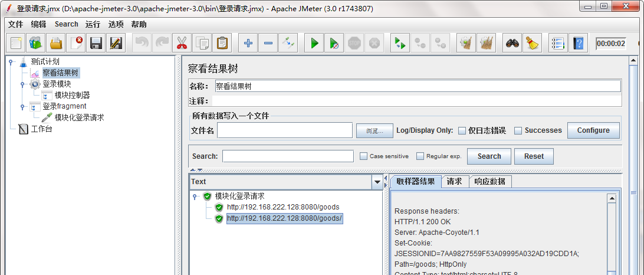Cut selection with the scissors icon

(x=182, y=42)
